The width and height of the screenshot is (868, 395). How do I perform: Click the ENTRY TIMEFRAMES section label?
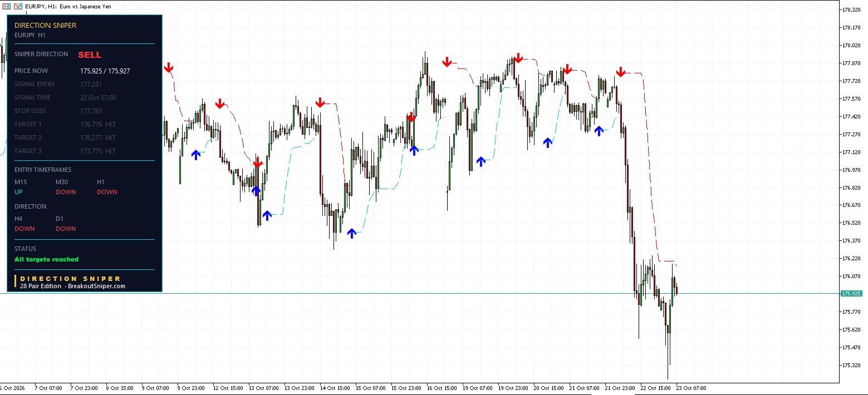[43, 170]
